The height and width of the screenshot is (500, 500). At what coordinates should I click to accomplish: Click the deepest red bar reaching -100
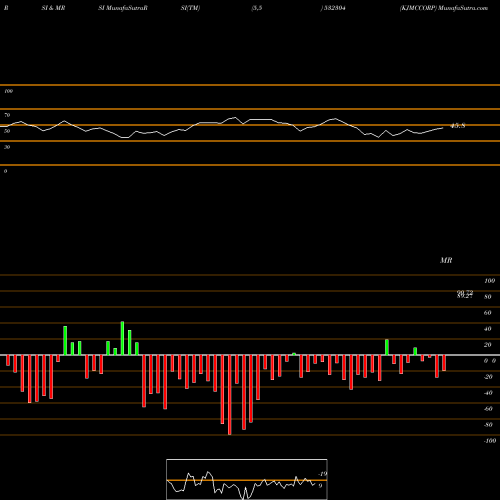pos(230,395)
